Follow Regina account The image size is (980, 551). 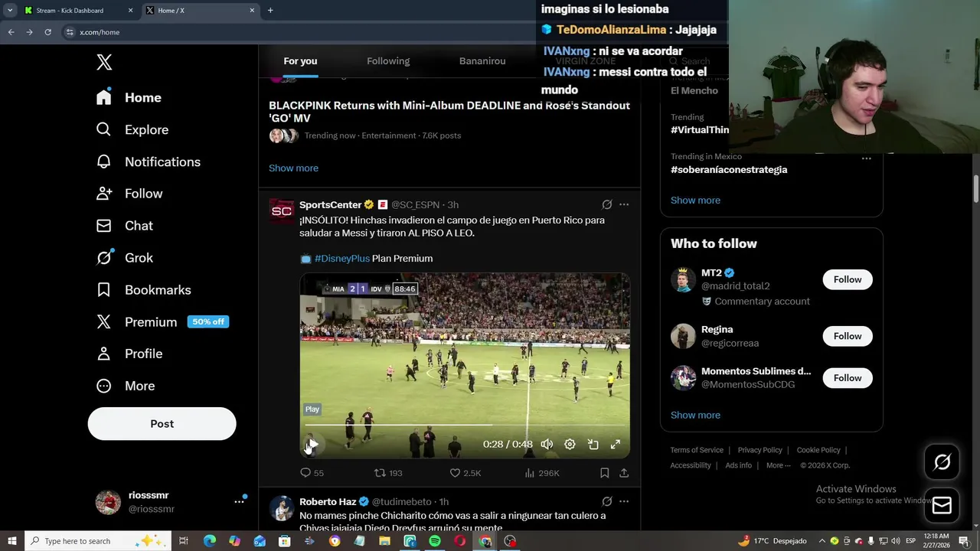pyautogui.click(x=848, y=336)
